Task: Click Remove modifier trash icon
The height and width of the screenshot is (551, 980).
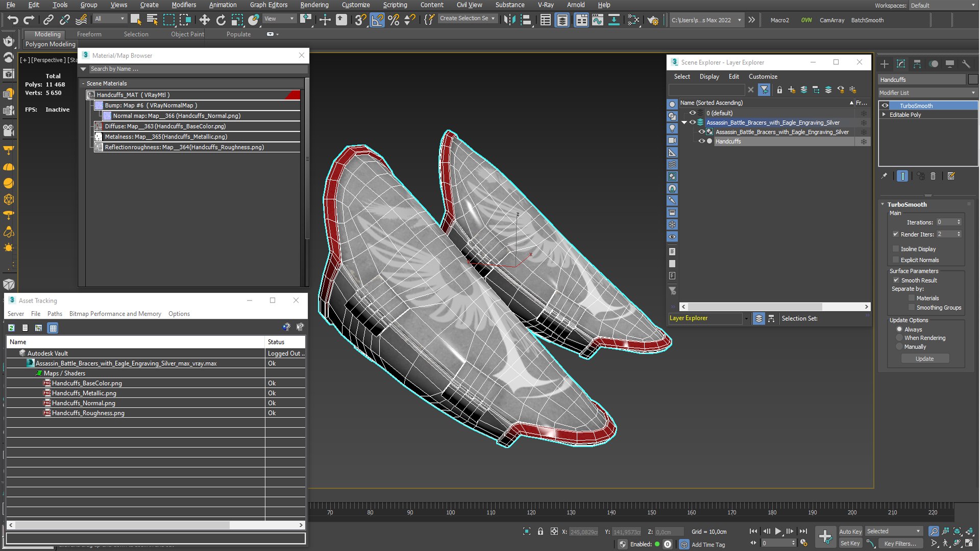Action: [933, 176]
